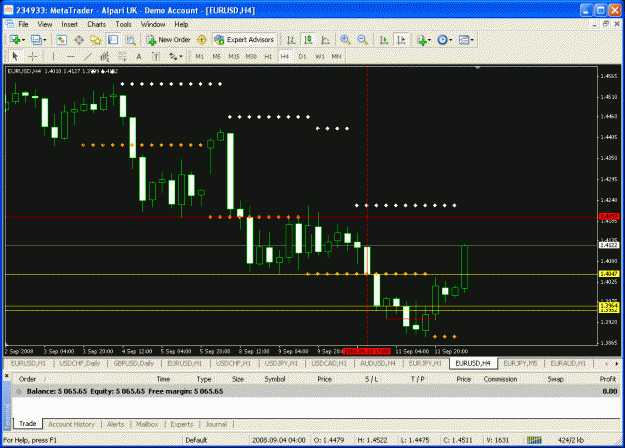
Task: Open the Periods clock dropdown
Action: click(450, 40)
